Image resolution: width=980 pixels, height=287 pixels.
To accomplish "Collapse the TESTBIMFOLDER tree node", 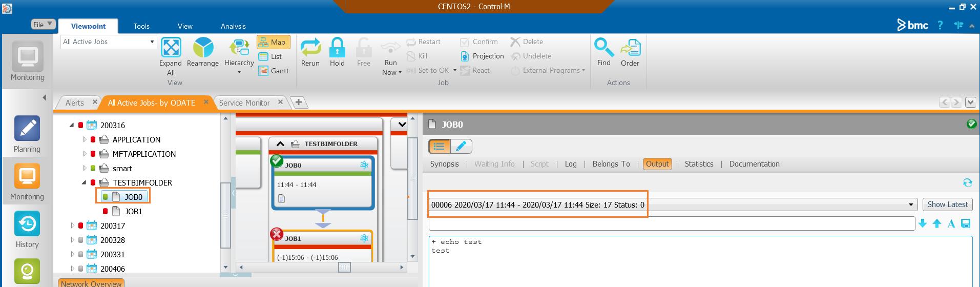I will click(84, 182).
